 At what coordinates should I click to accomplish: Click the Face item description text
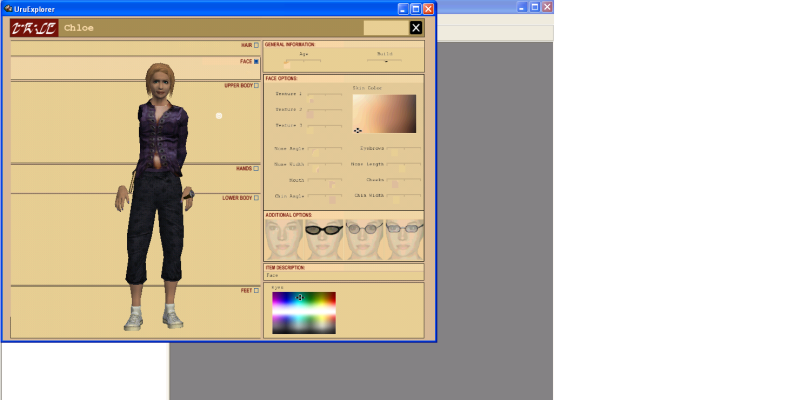[272, 276]
